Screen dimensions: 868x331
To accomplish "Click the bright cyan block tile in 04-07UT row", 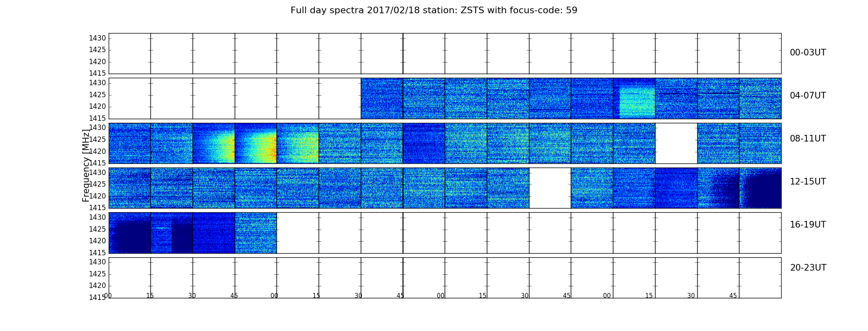I will tap(634, 98).
